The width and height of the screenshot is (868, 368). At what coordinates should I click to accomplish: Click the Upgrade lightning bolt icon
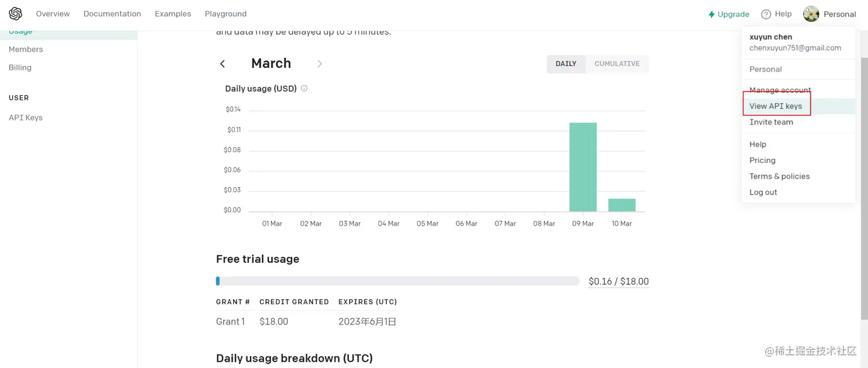[712, 14]
